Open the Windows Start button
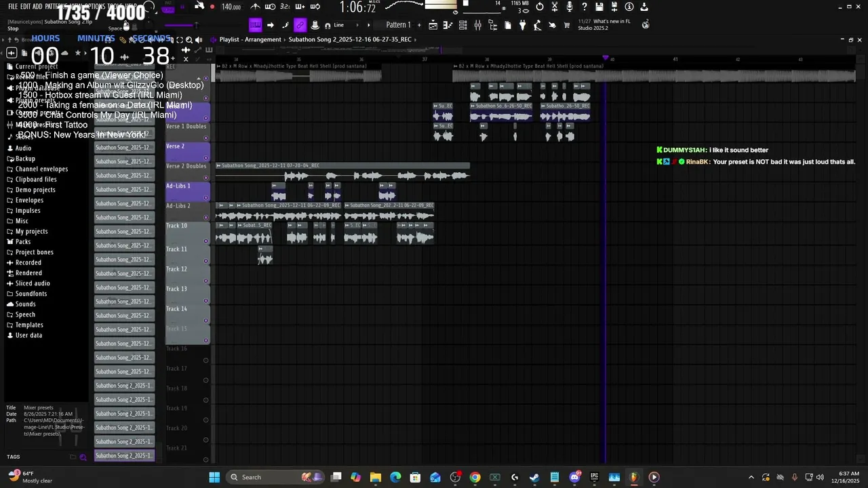The image size is (868, 488). point(214,477)
